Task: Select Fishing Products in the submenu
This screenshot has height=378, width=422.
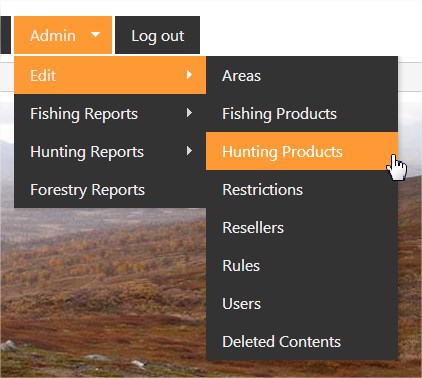Action: 302,113
